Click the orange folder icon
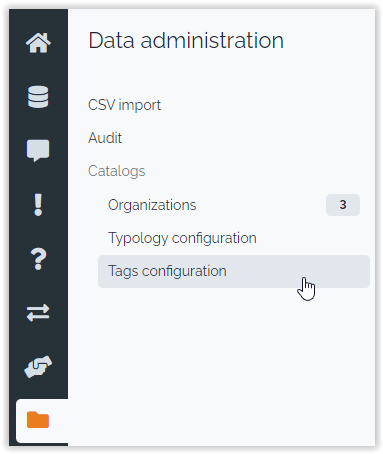The width and height of the screenshot is (383, 454). click(x=38, y=420)
